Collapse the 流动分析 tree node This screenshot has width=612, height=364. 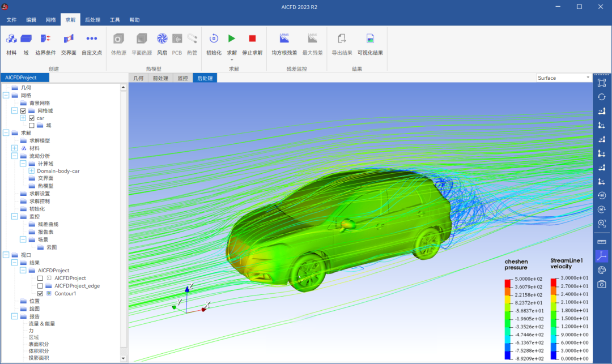pos(15,156)
